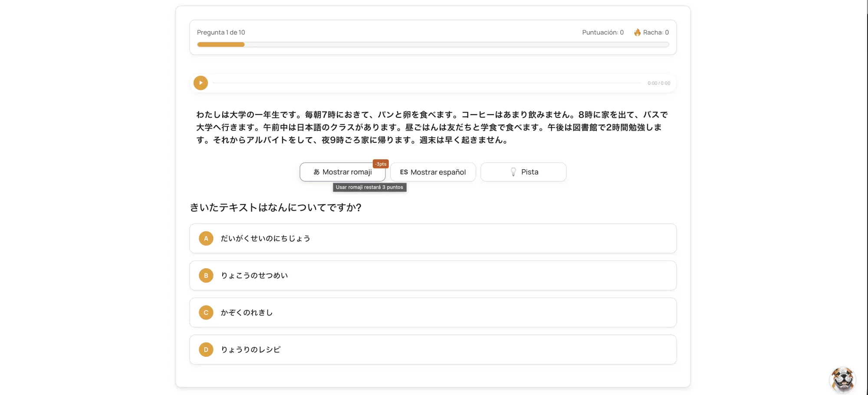Viewport: 868px width, 395px height.
Task: Click the -3pts penalty badge
Action: click(x=381, y=164)
